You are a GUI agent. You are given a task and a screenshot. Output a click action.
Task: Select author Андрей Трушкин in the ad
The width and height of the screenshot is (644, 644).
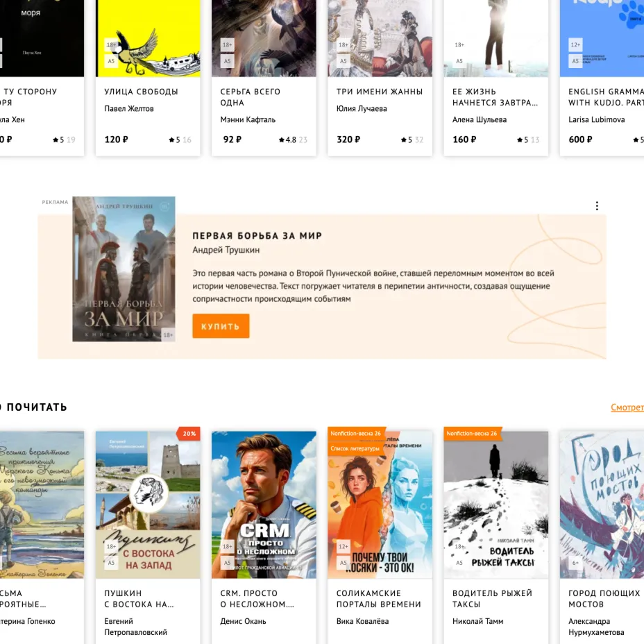click(x=226, y=250)
